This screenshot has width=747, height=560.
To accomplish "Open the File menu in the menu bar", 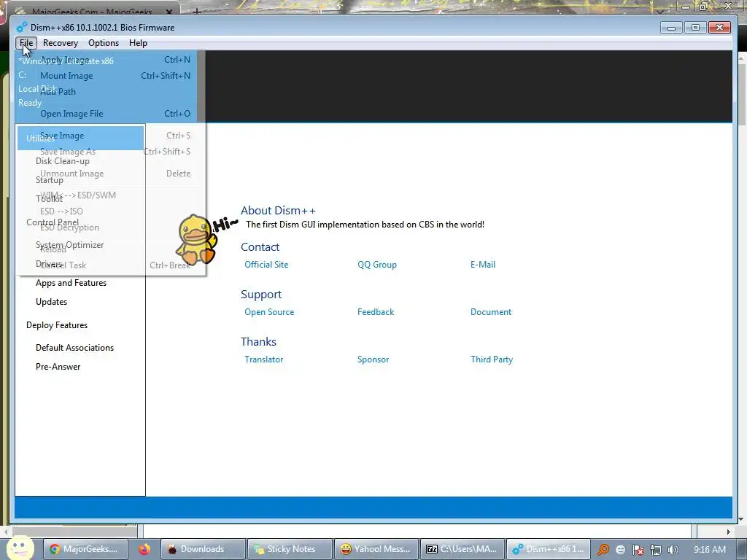I will tap(26, 43).
